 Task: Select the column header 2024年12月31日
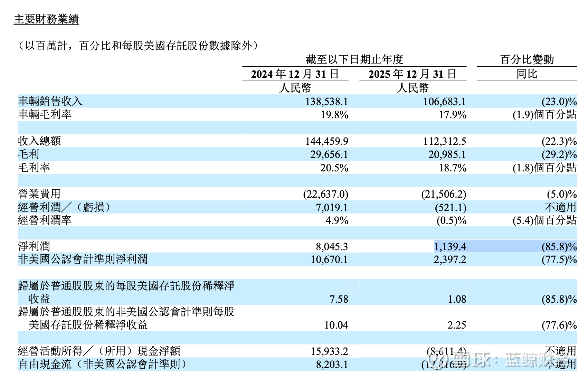point(295,74)
